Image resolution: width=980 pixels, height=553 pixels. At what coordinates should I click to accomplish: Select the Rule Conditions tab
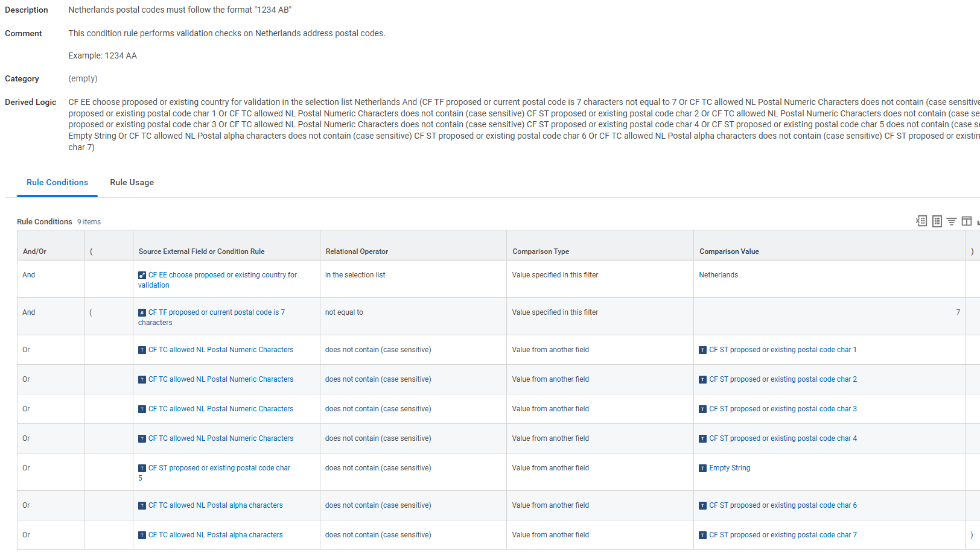point(57,182)
